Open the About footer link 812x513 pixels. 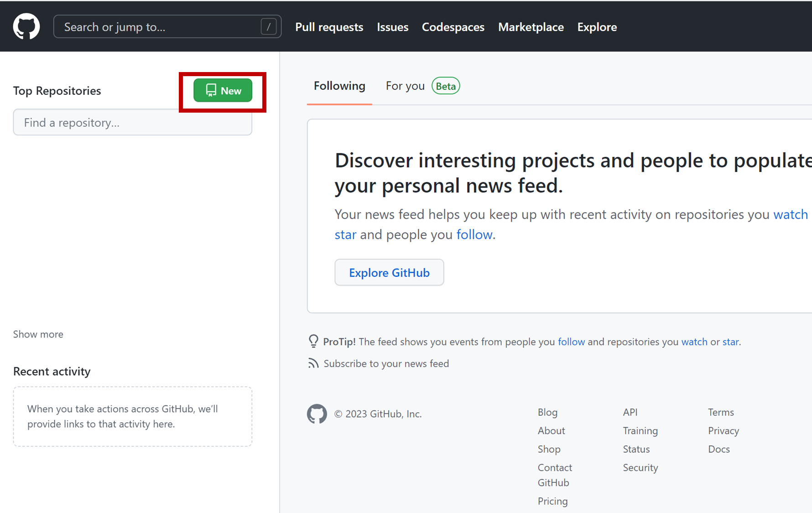coord(551,430)
